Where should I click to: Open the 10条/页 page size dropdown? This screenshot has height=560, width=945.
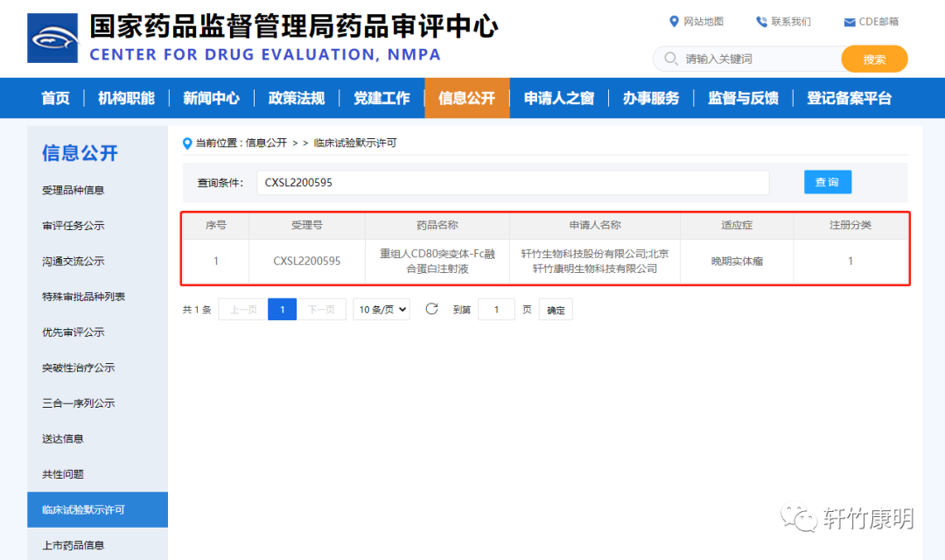[381, 309]
